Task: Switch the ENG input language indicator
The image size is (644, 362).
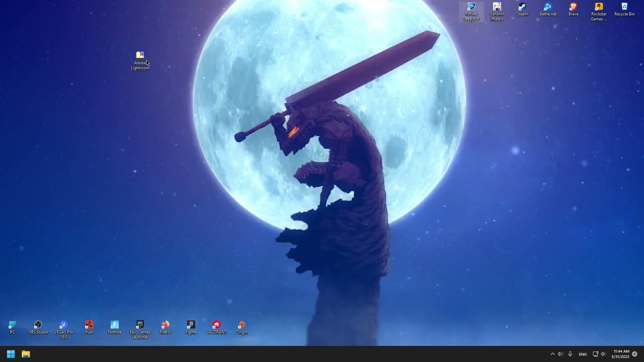Action: click(x=583, y=354)
